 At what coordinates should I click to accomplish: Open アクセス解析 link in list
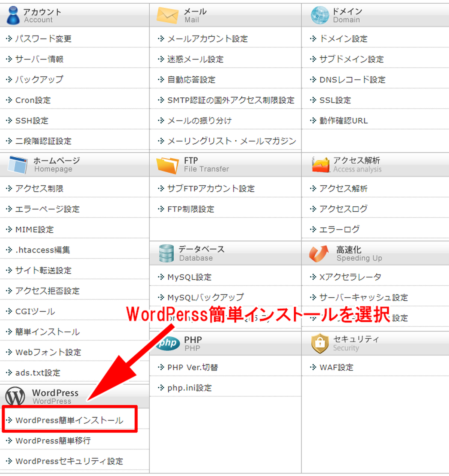point(343,188)
